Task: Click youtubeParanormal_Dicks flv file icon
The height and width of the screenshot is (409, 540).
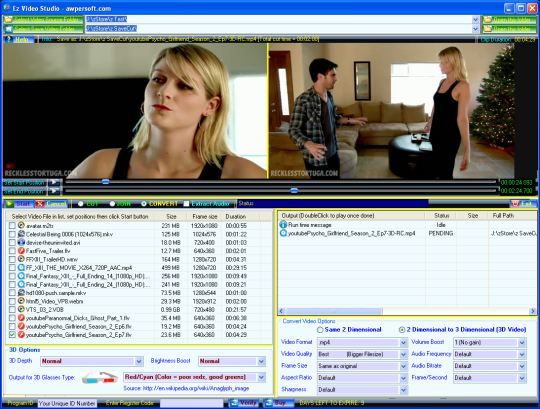Action: click(x=21, y=318)
